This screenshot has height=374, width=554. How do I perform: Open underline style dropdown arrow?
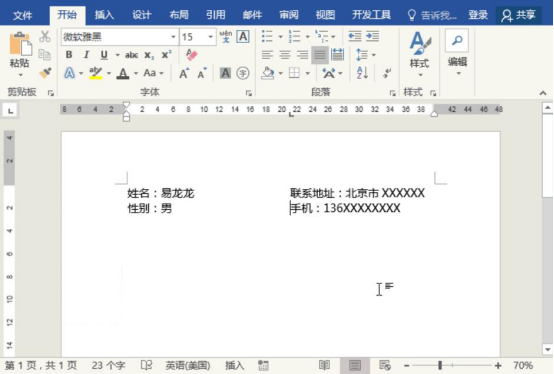coord(117,55)
